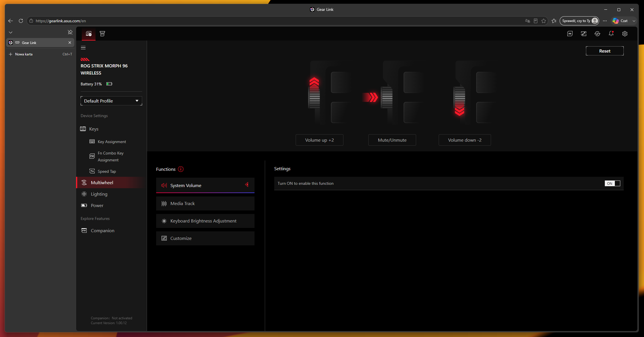Toggle the ON switch for this function
Image resolution: width=644 pixels, height=337 pixels.
[613, 183]
